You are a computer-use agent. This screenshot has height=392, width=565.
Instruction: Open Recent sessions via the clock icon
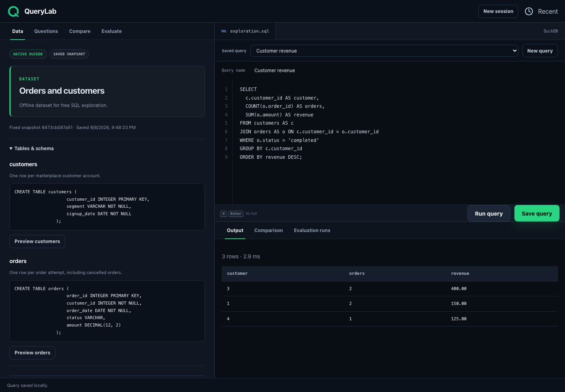click(529, 11)
